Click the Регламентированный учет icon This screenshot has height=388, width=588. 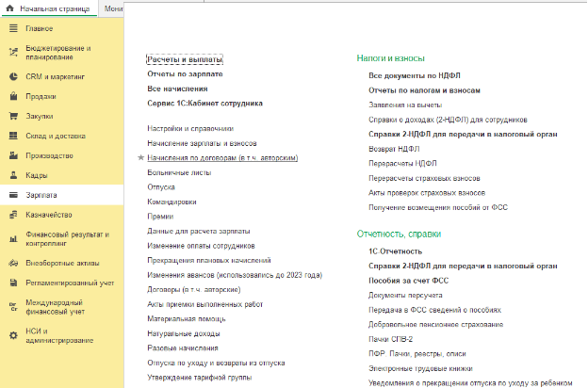(13, 283)
